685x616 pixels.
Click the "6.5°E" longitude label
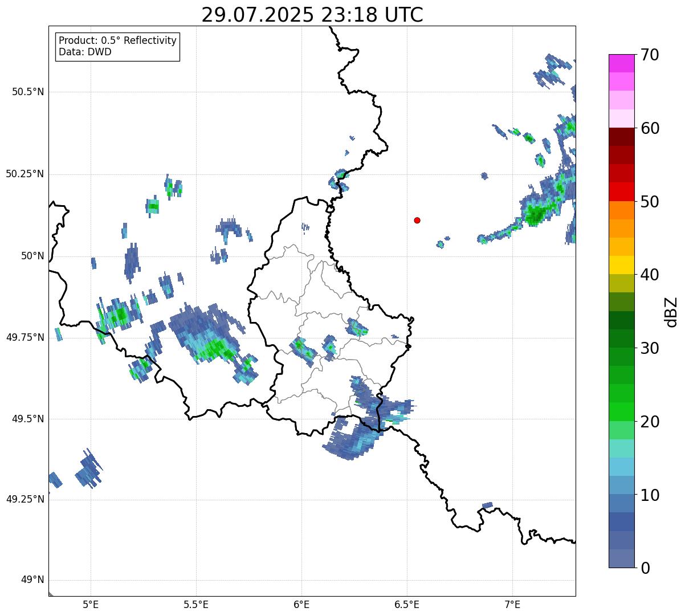(x=407, y=605)
